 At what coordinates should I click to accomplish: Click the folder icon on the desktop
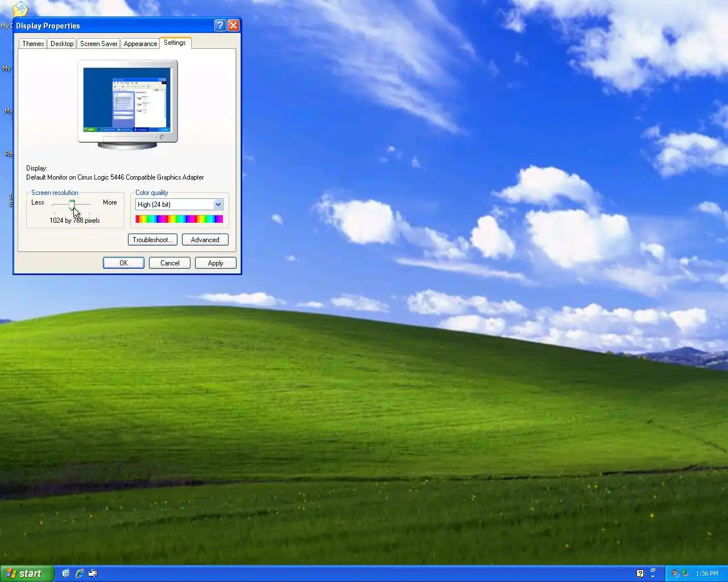point(20,9)
